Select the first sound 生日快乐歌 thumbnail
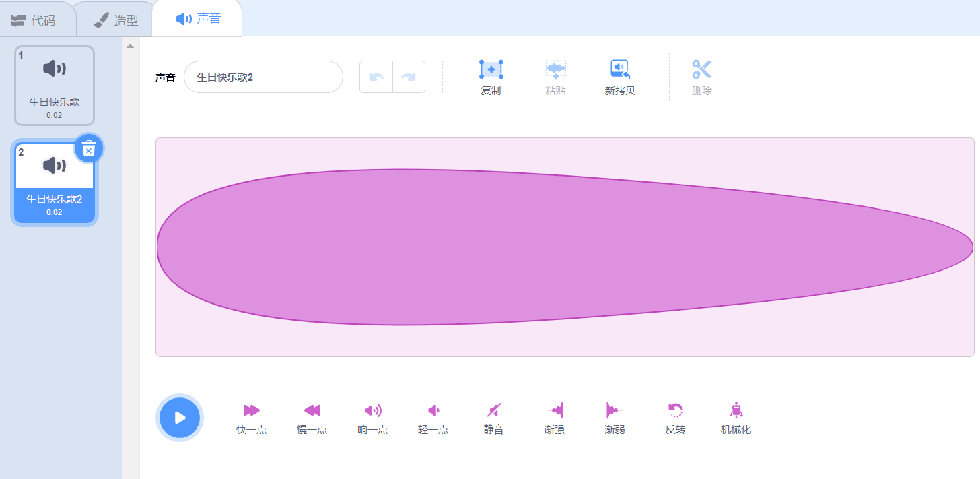Image resolution: width=980 pixels, height=479 pixels. 55,86
